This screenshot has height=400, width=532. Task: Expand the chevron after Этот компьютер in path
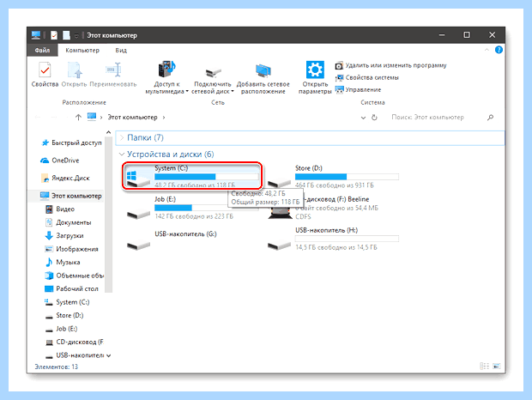[164, 118]
